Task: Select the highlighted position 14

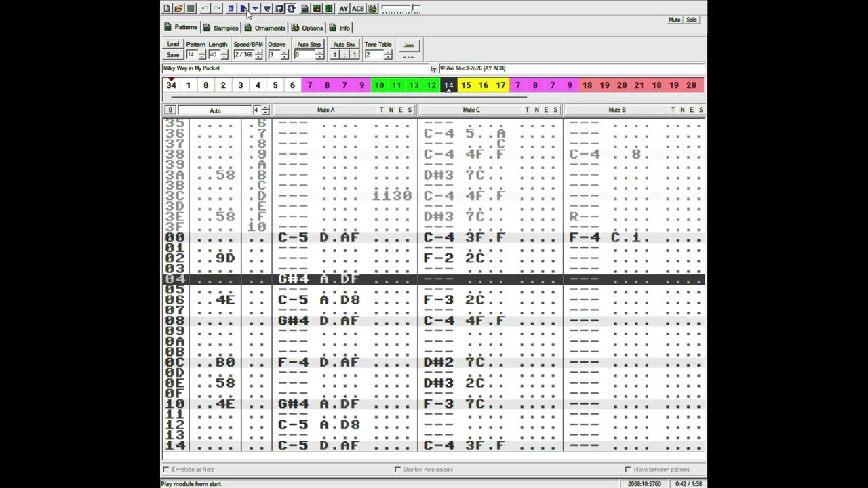Action: [448, 85]
